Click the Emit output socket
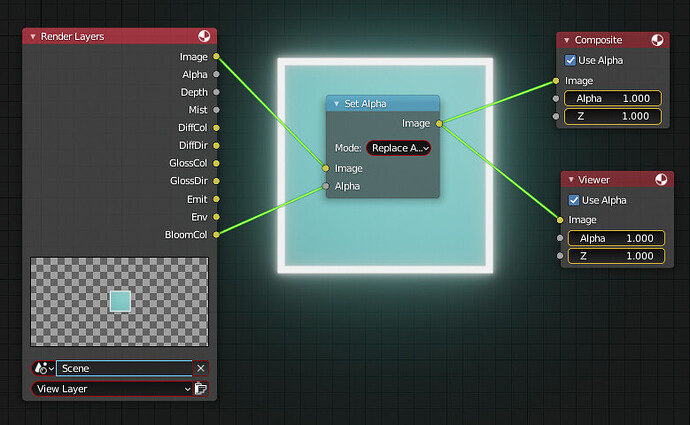The width and height of the screenshot is (690, 425). point(216,199)
